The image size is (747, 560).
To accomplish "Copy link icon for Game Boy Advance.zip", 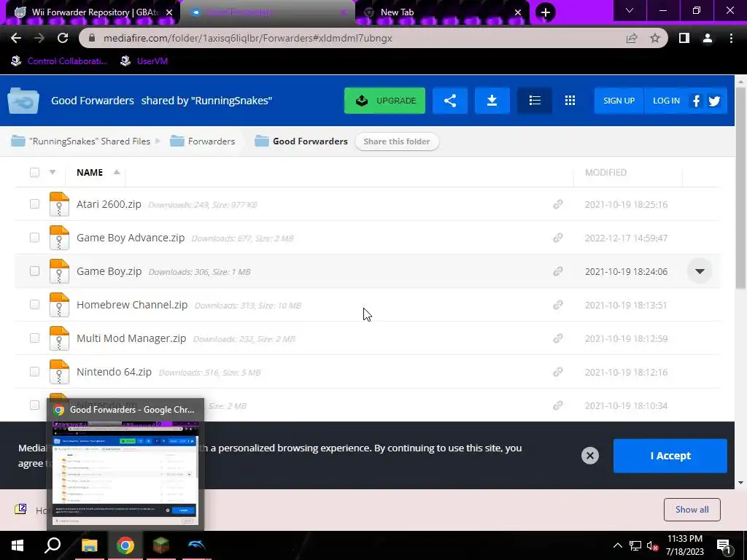I will point(558,238).
